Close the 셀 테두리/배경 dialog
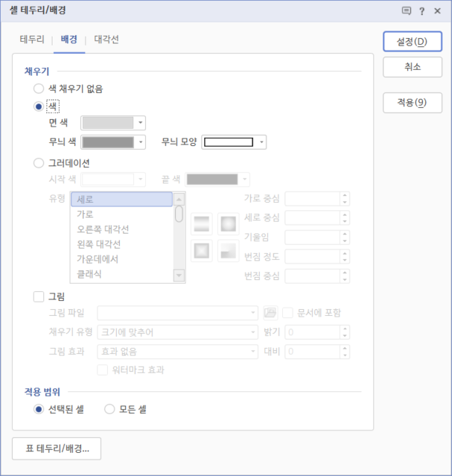Image resolution: width=452 pixels, height=476 pixels. (x=437, y=11)
